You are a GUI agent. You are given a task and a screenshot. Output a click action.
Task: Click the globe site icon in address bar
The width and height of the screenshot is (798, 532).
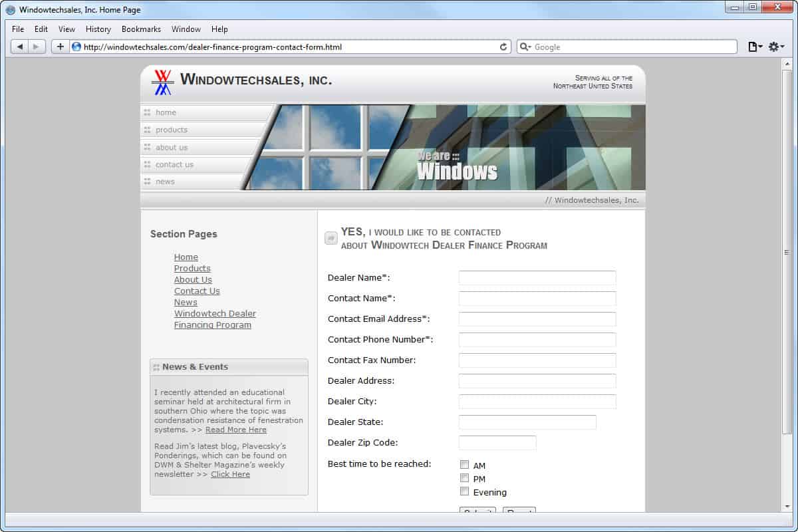[76, 47]
